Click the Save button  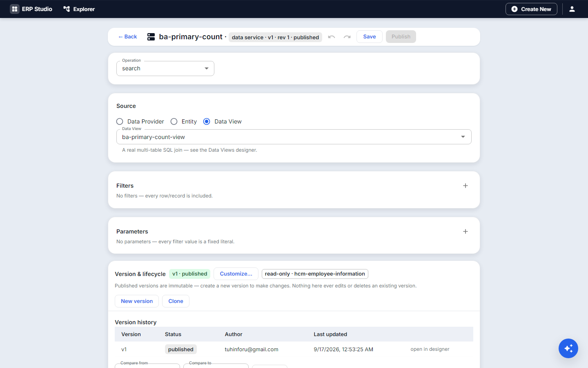(370, 37)
